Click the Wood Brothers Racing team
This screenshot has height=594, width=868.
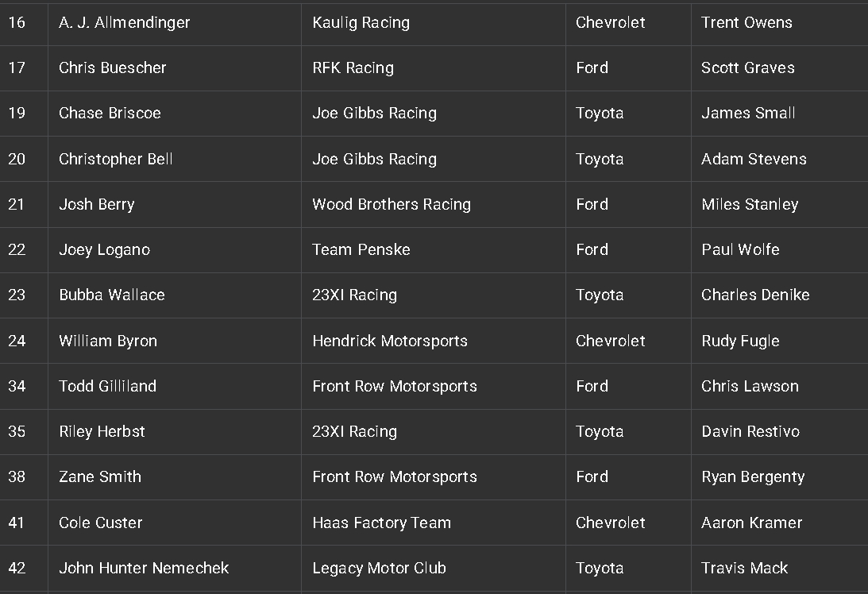[x=392, y=205]
